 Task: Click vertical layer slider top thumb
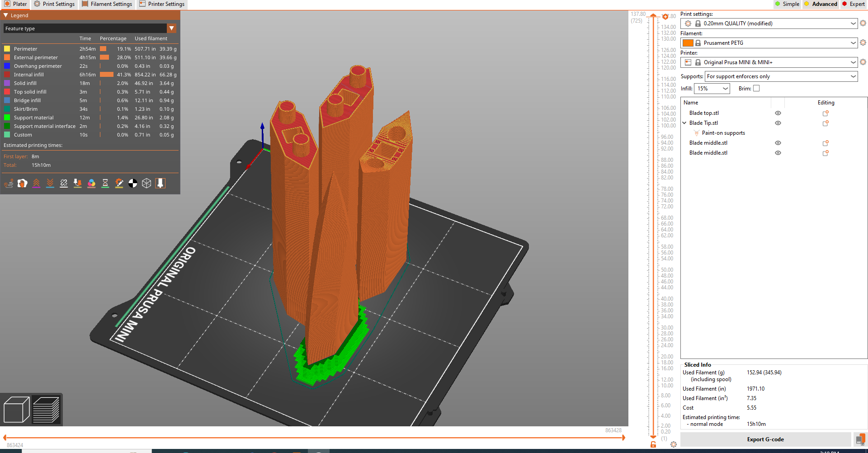(x=653, y=16)
